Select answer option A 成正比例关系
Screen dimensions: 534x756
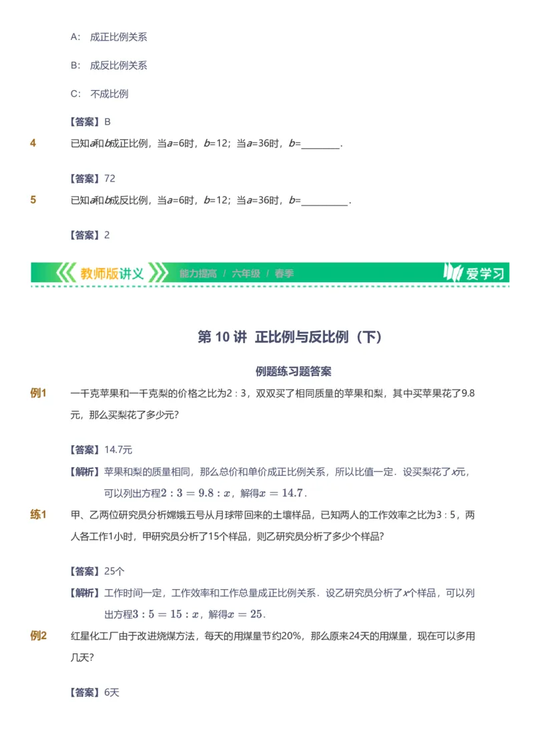pyautogui.click(x=111, y=37)
